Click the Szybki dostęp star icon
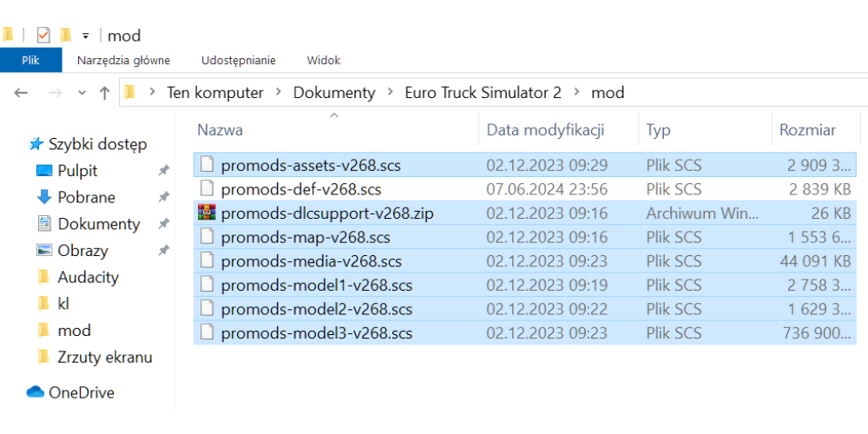 (x=36, y=144)
